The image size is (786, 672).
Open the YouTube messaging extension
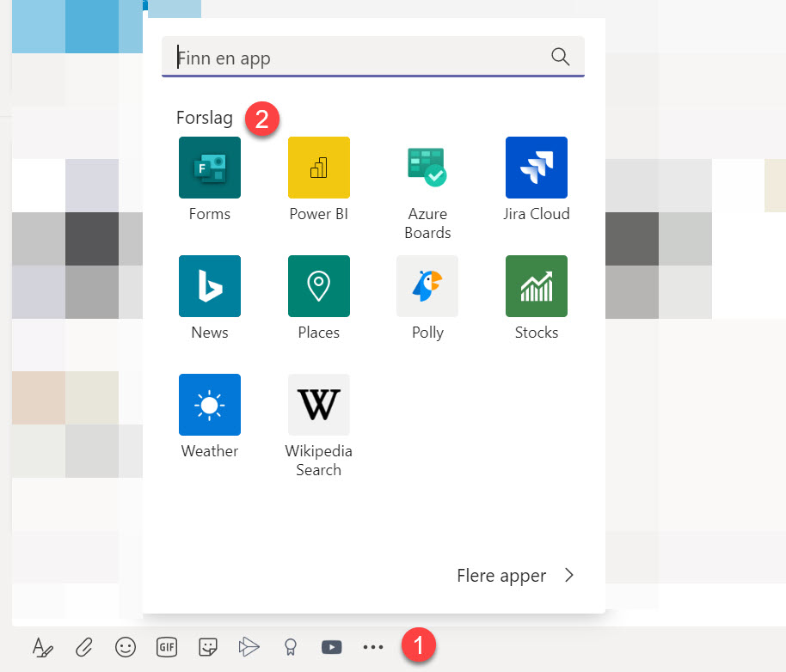331,647
